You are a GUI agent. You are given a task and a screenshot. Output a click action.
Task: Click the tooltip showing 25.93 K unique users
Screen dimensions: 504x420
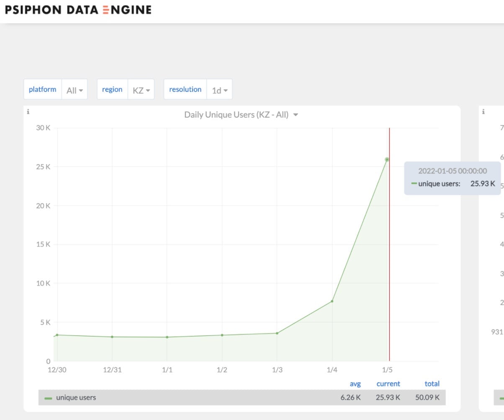point(452,177)
